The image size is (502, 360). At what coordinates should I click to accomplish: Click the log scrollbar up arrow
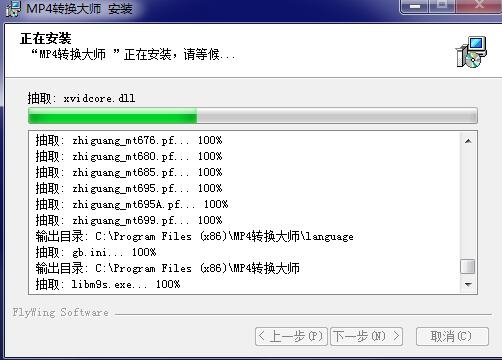point(468,141)
